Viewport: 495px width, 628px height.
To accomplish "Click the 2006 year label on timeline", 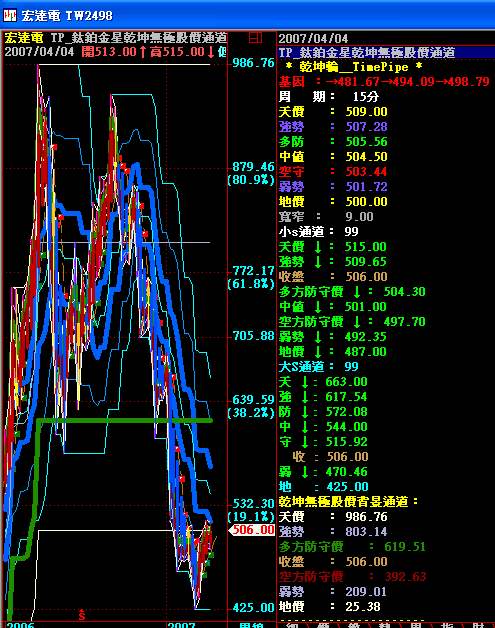I will pyautogui.click(x=20, y=625).
